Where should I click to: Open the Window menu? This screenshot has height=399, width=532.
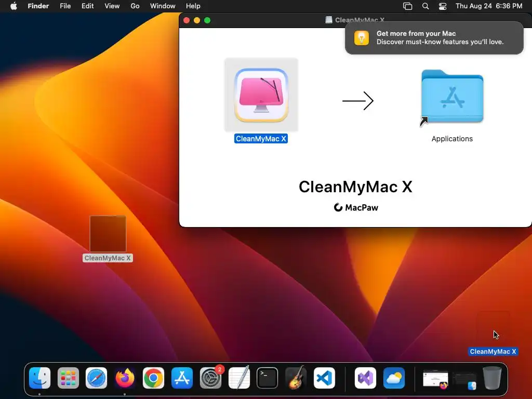point(163,6)
